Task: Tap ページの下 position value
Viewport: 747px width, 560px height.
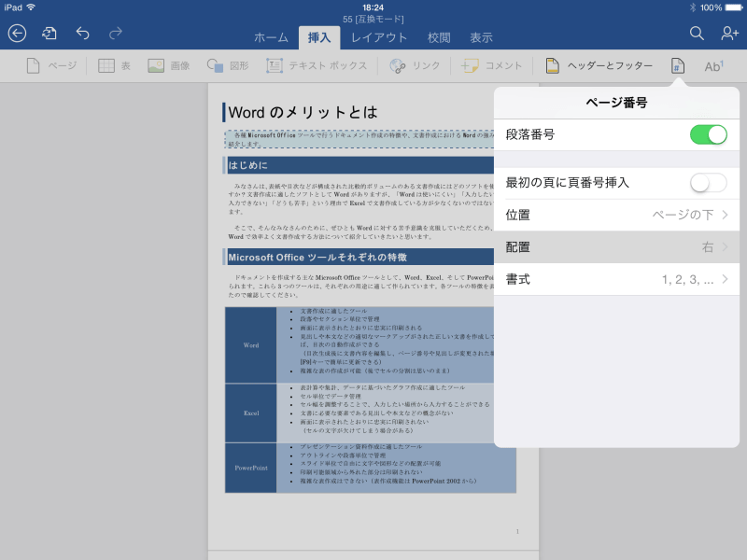Action: pyautogui.click(x=683, y=215)
